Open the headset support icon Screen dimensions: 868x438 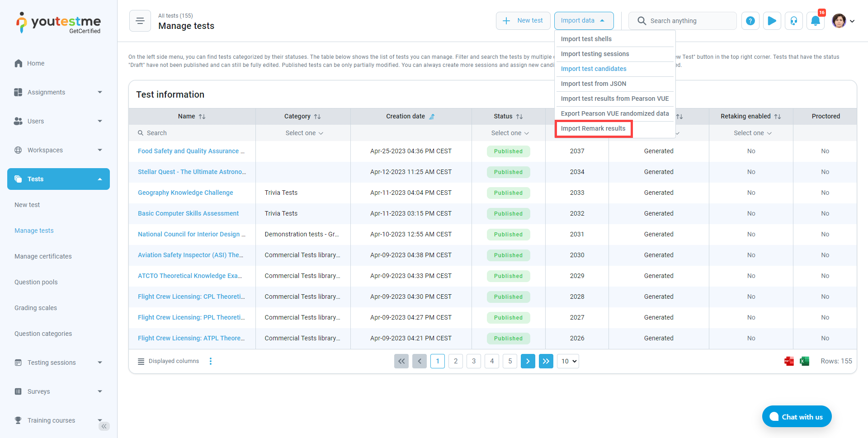(x=793, y=21)
